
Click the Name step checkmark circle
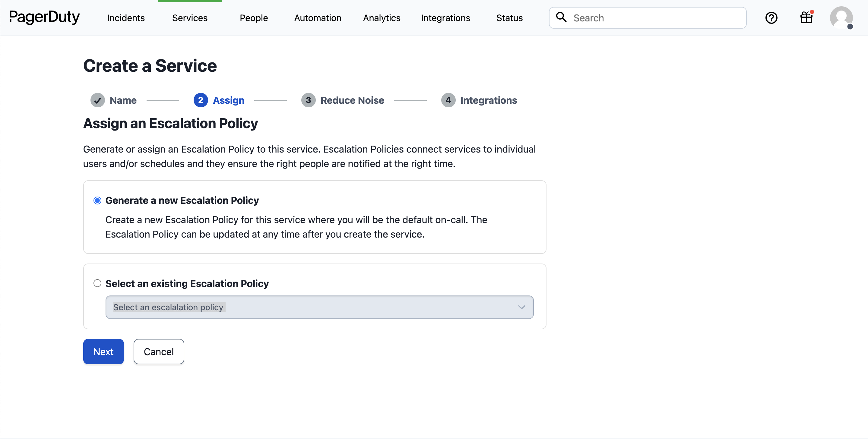click(x=97, y=100)
